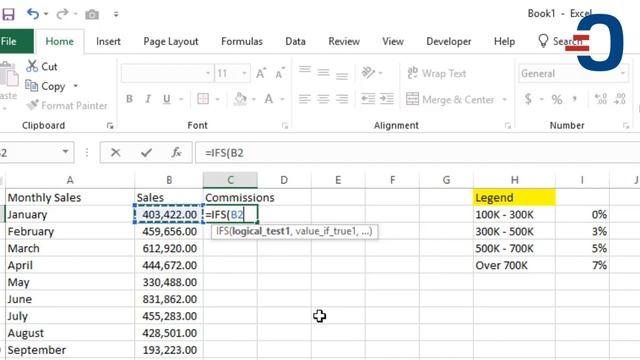Click the Redo arrow icon
This screenshot has height=360, width=640.
click(x=62, y=14)
